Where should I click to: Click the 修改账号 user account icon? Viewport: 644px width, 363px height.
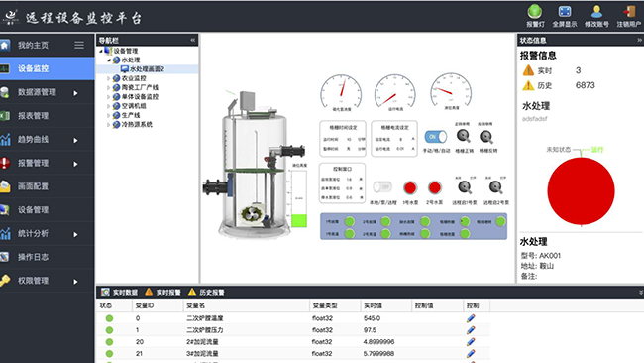(x=596, y=12)
